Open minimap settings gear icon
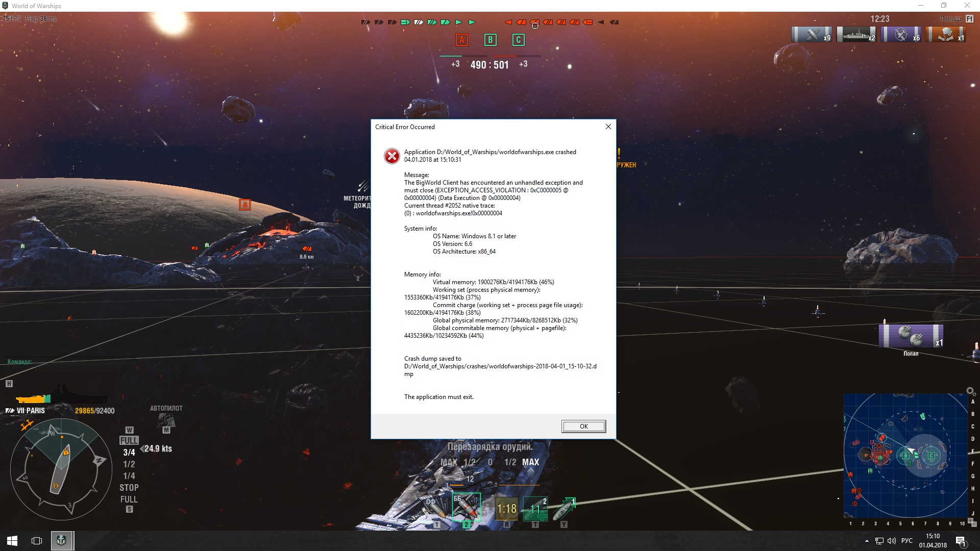This screenshot has width=980, height=551. [x=970, y=391]
